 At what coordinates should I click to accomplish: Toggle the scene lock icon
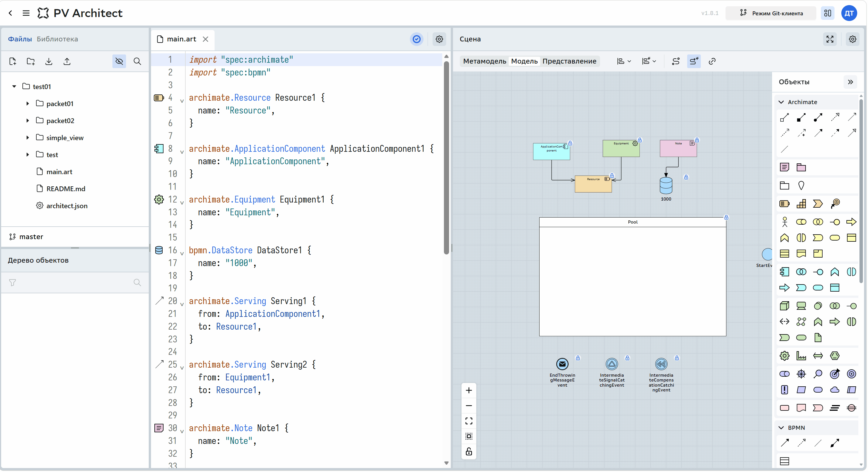coord(469,452)
